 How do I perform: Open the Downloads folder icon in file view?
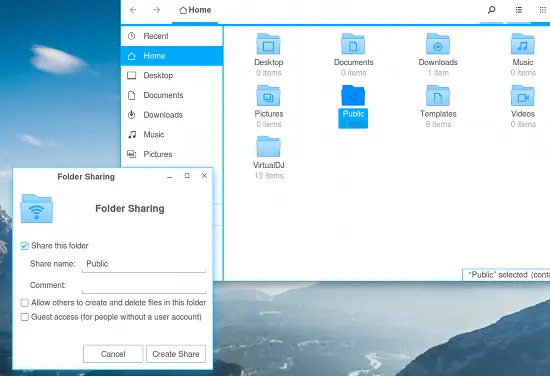(438, 44)
